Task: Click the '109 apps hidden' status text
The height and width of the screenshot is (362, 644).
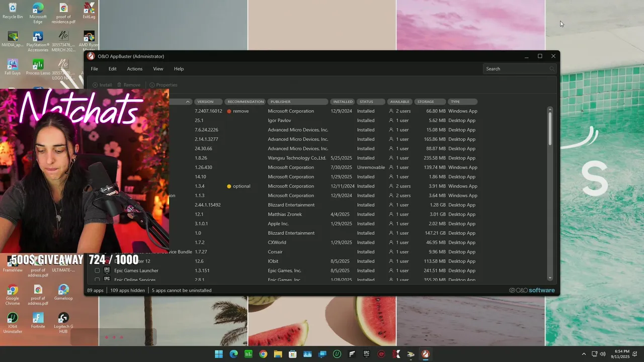Action: pyautogui.click(x=127, y=291)
